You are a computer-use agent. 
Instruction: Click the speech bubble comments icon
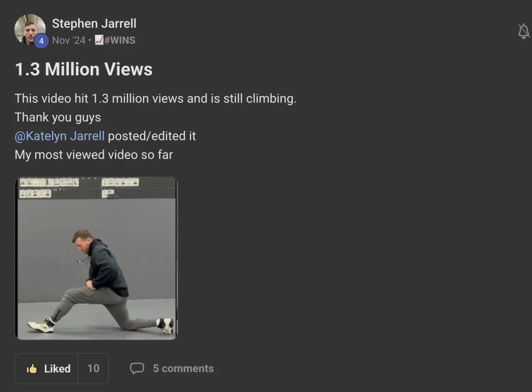137,368
